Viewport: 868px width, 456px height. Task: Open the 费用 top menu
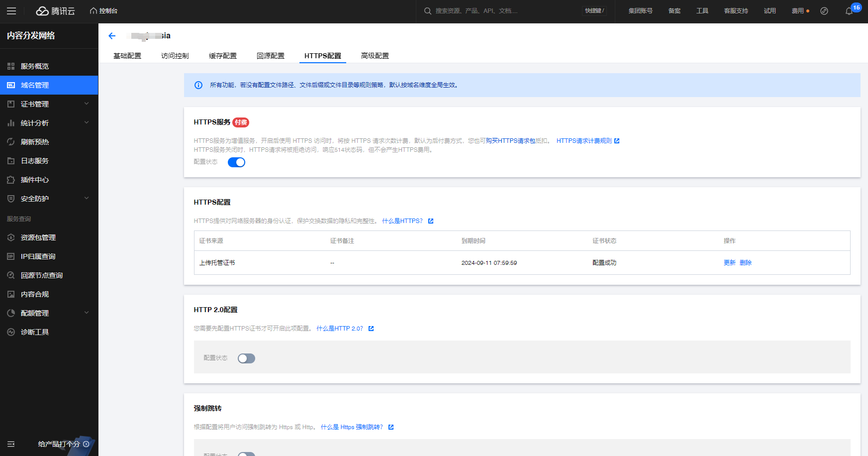tap(798, 11)
